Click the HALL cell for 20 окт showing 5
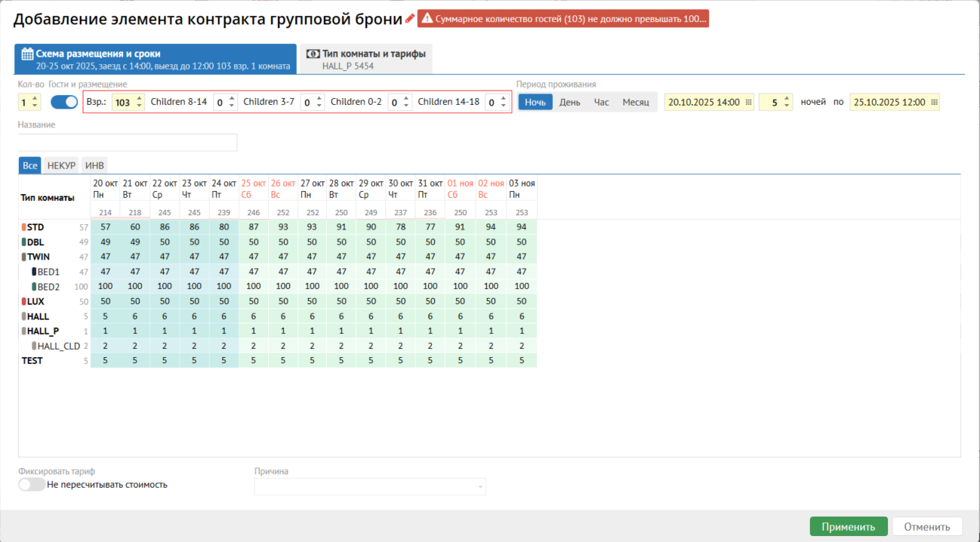Screen dimensions: 980x542 [x=105, y=316]
